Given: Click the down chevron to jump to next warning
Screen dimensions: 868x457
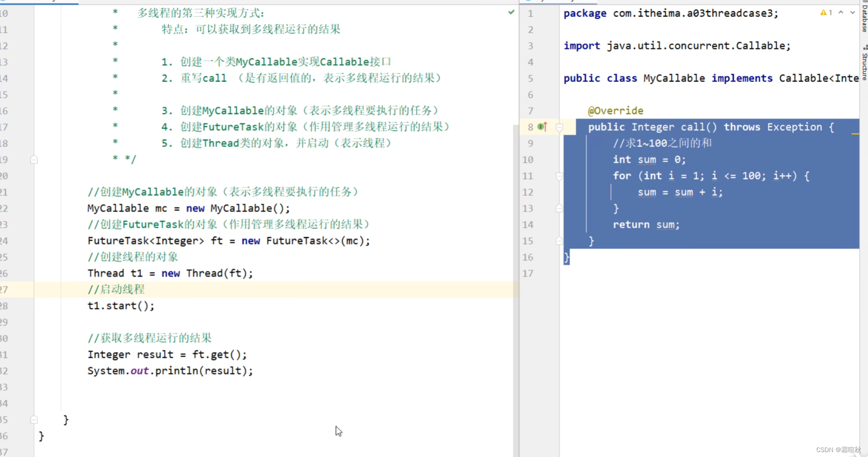Looking at the screenshot, I should pyautogui.click(x=852, y=13).
